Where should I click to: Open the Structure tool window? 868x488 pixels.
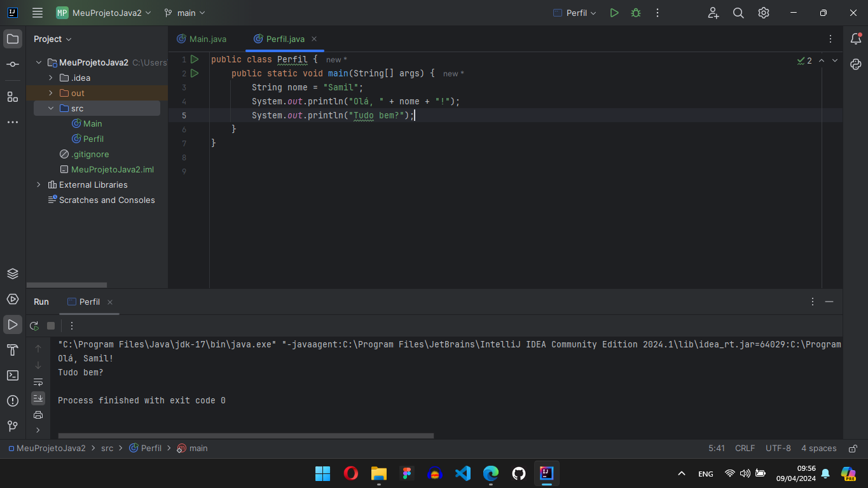[13, 97]
